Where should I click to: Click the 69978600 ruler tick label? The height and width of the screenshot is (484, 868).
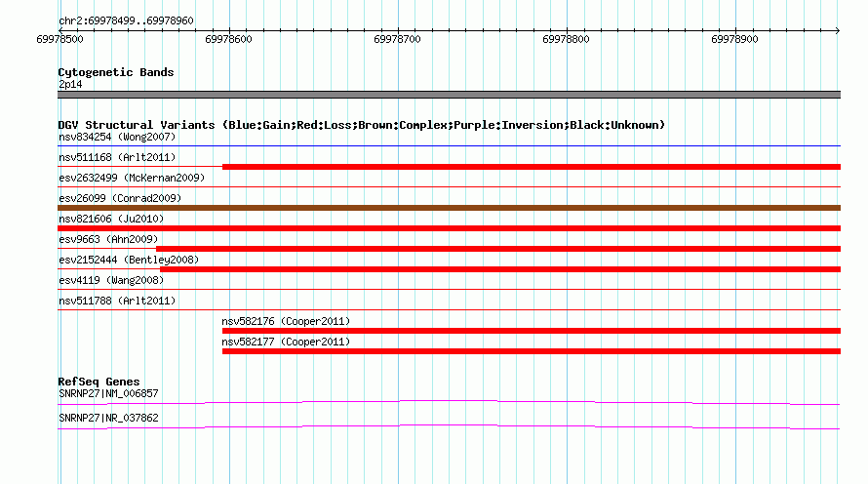pos(228,39)
